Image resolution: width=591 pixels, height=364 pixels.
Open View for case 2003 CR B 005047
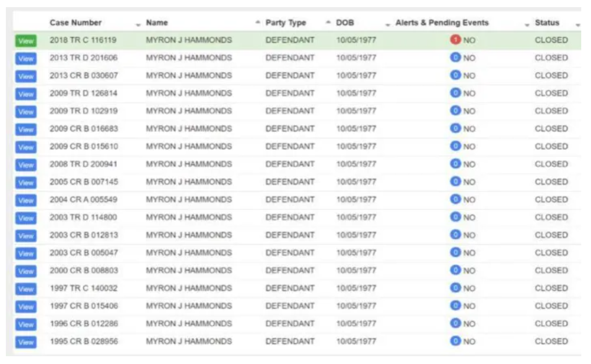click(26, 254)
